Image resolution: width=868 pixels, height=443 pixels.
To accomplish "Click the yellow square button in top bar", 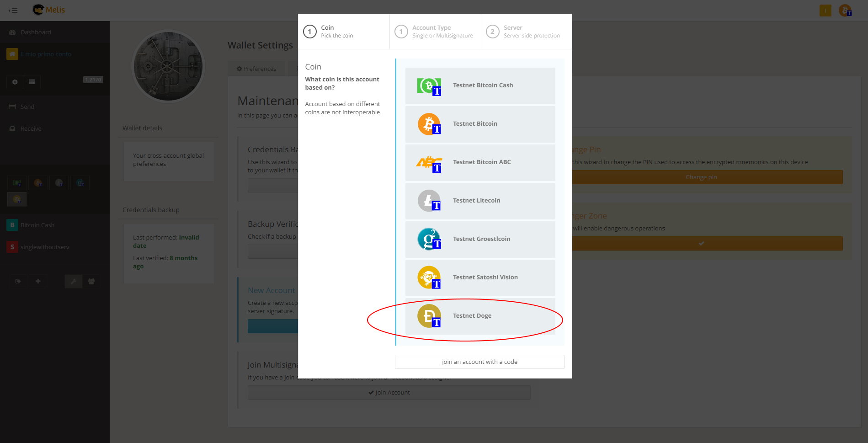I will (825, 10).
